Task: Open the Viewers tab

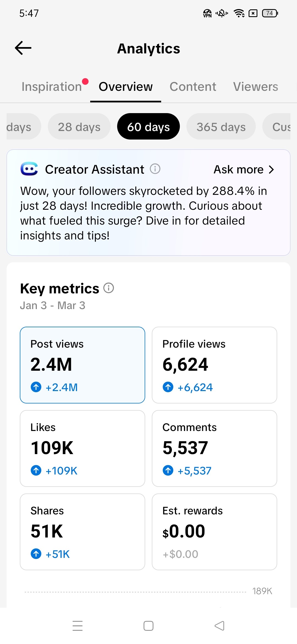Action: [255, 87]
